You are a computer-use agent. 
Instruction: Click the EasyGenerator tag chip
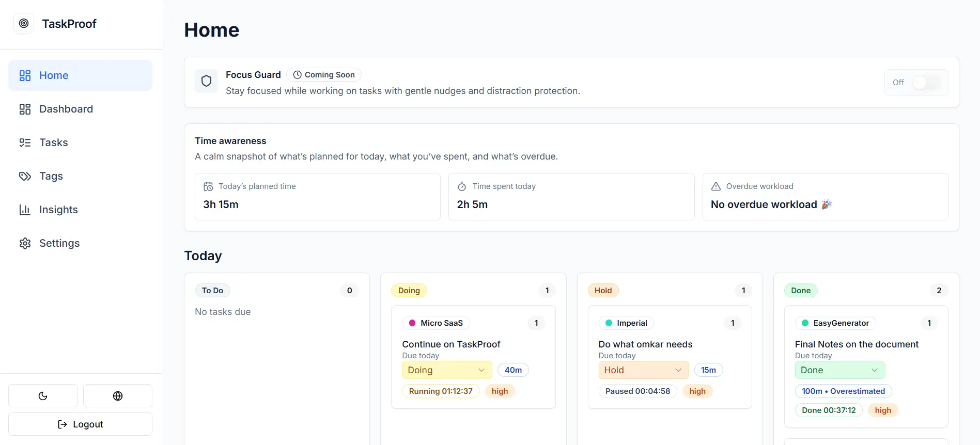coord(835,323)
